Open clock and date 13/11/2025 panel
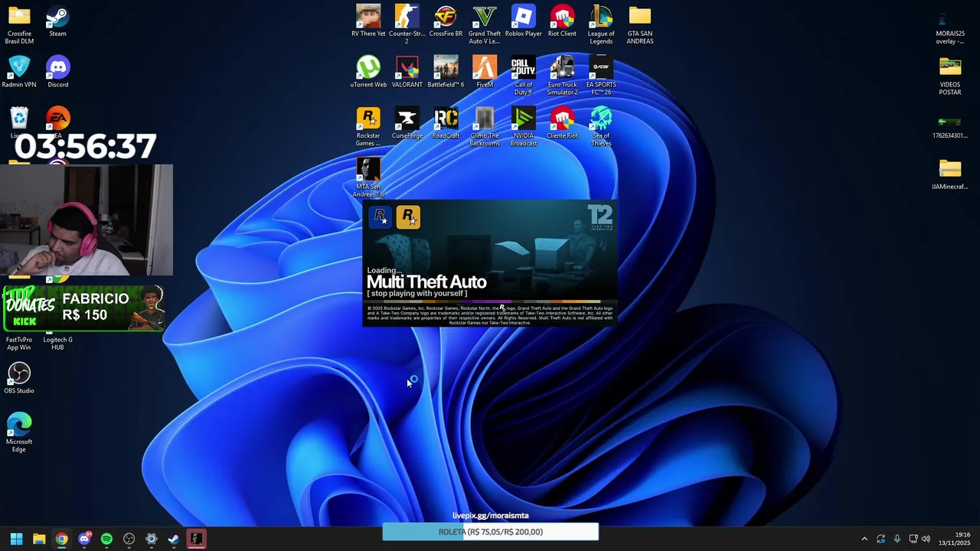The image size is (980, 551). 955,539
